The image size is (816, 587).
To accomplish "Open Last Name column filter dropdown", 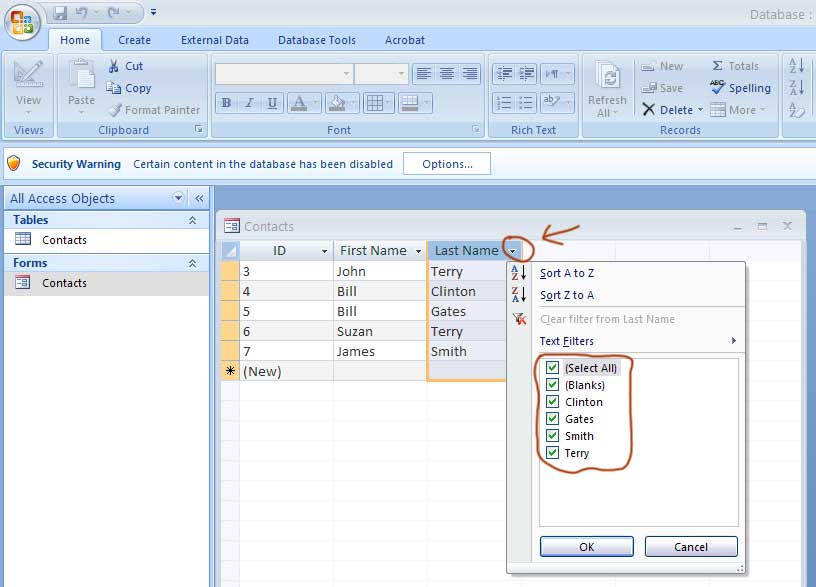I will (x=513, y=251).
